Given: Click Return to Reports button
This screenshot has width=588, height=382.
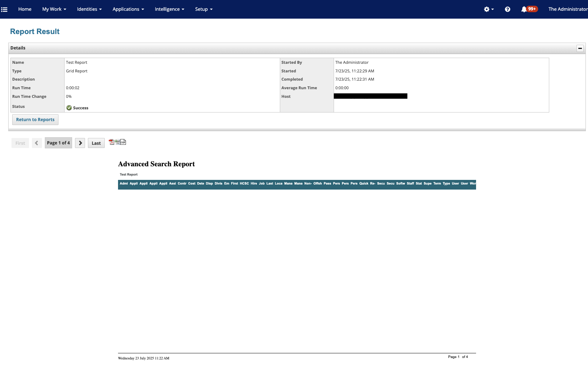Looking at the screenshot, I should point(35,120).
